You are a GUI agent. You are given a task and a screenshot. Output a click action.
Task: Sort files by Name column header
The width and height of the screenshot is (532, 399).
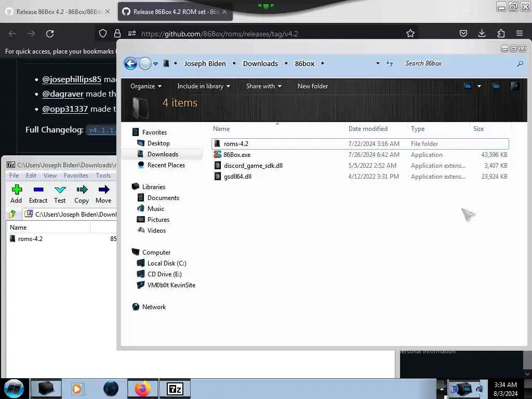[x=221, y=129]
